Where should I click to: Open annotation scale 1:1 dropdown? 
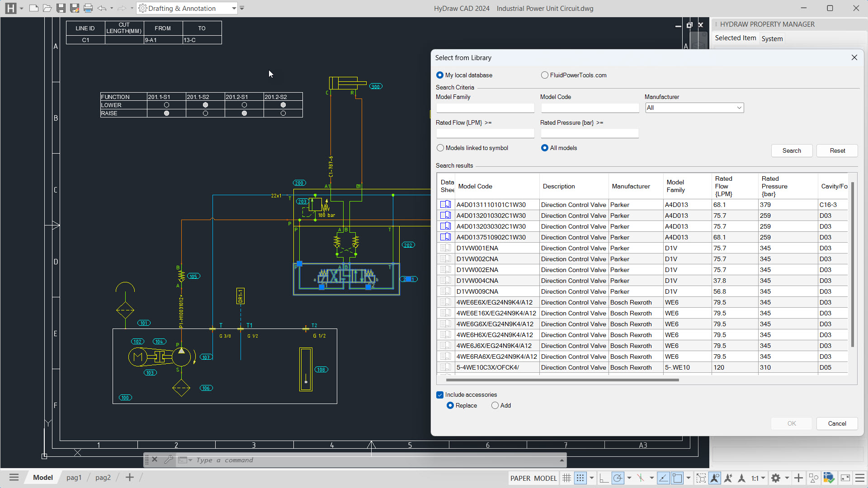point(758,478)
